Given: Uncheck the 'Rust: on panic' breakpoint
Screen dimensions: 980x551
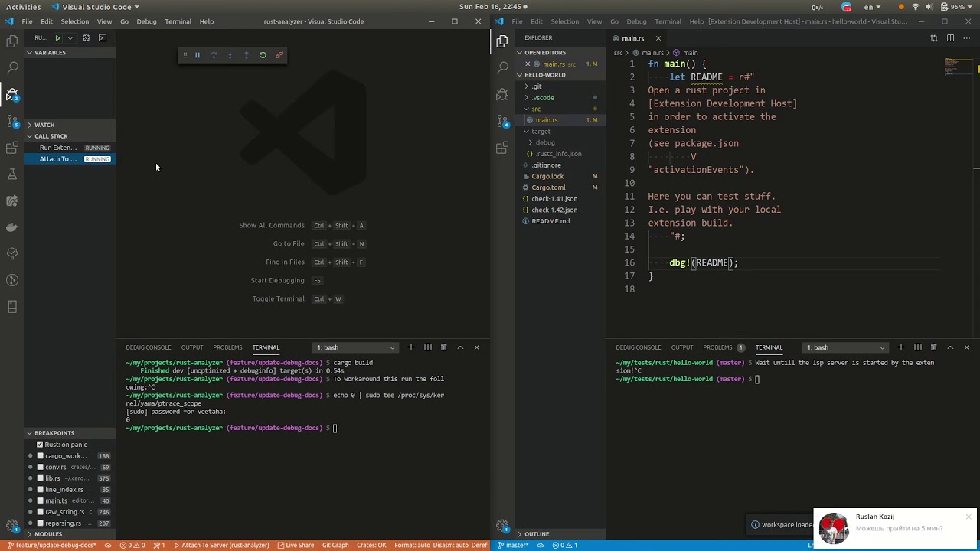Looking at the screenshot, I should (40, 445).
